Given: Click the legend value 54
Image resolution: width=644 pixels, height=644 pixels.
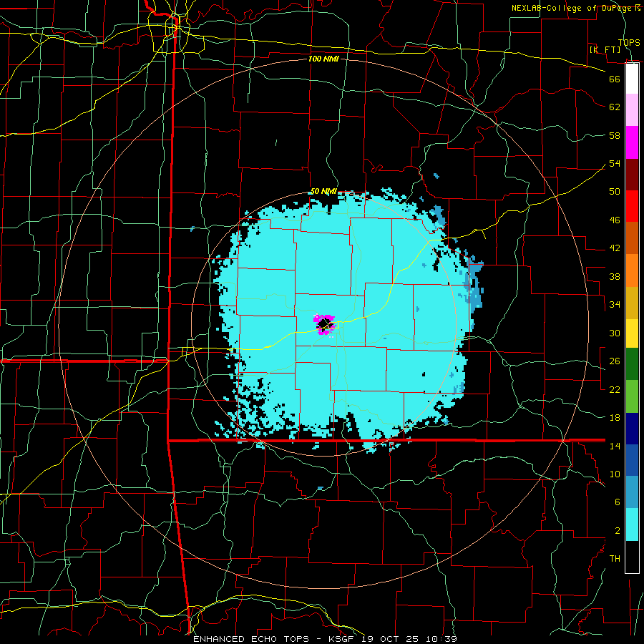Looking at the screenshot, I should [615, 163].
